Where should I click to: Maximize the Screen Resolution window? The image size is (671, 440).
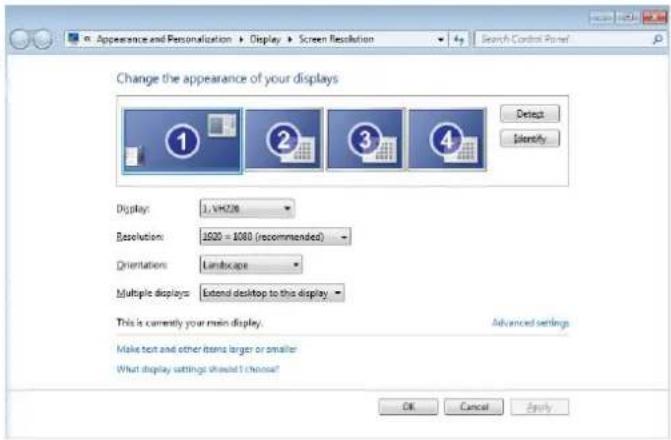tap(627, 17)
